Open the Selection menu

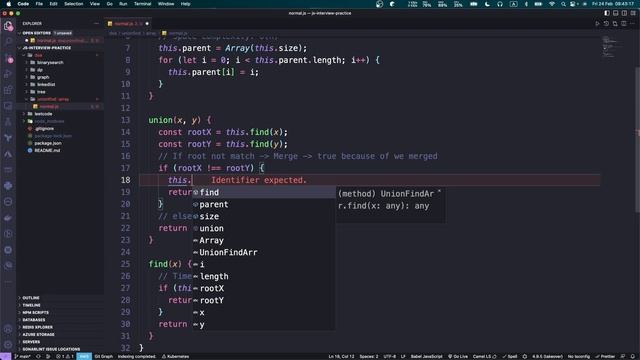click(x=74, y=4)
